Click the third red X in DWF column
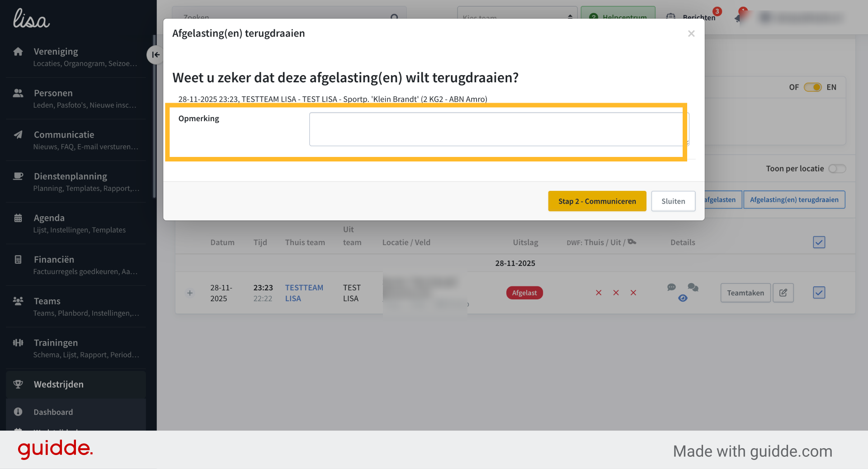Screen dimensions: 868x469 pyautogui.click(x=633, y=293)
